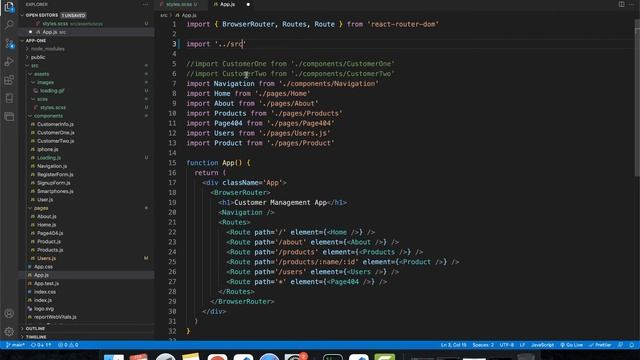Open Page404.js file
The height and width of the screenshot is (360, 640).
click(50, 233)
